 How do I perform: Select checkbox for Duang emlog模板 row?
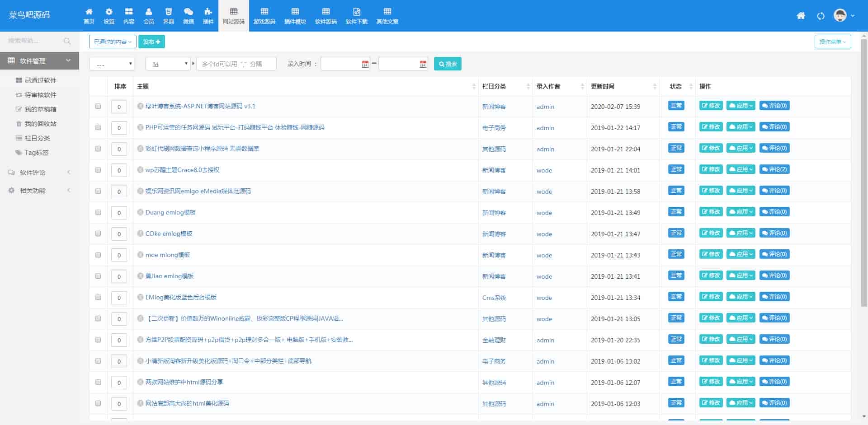click(98, 213)
